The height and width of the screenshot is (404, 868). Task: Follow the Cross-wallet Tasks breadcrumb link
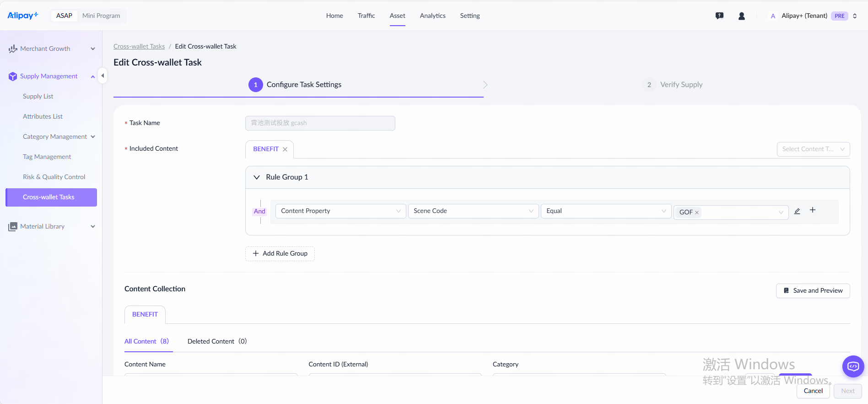(x=139, y=46)
